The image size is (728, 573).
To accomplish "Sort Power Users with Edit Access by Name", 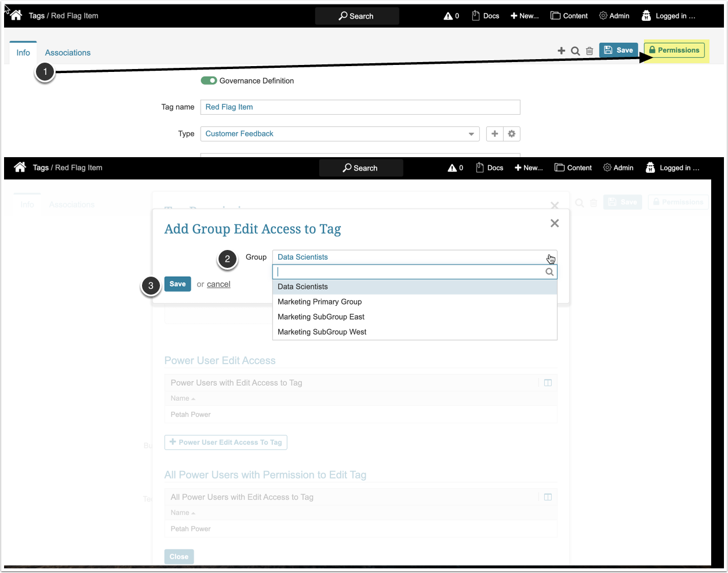I will pos(183,398).
